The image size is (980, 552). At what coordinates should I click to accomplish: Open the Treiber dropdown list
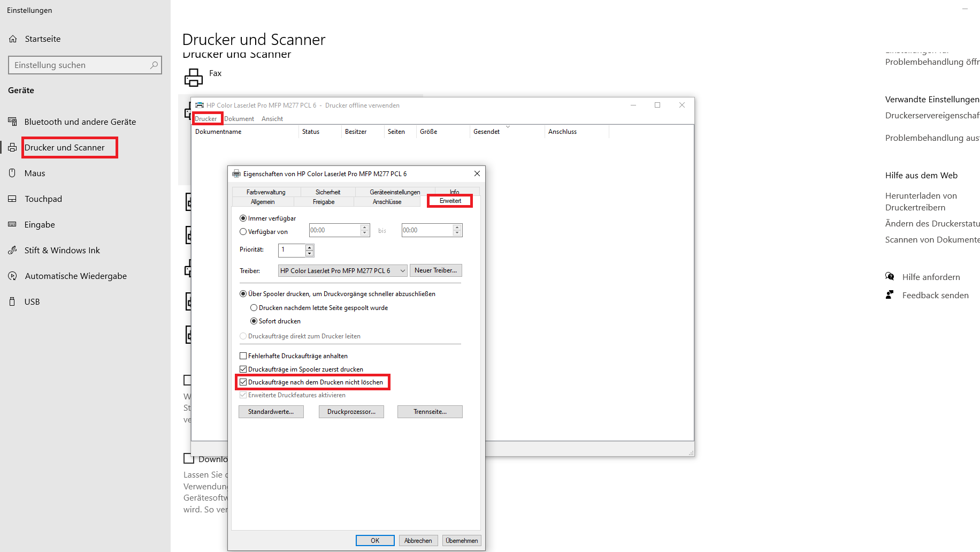click(x=402, y=271)
